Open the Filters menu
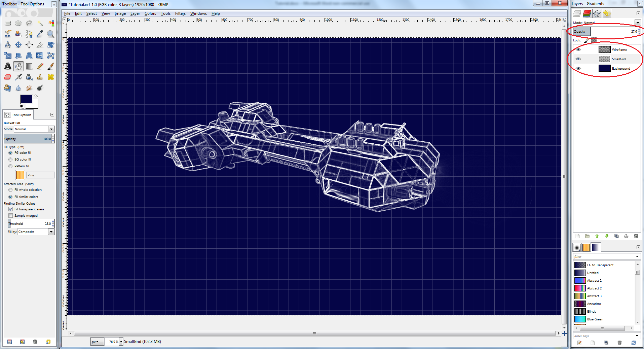 point(180,13)
